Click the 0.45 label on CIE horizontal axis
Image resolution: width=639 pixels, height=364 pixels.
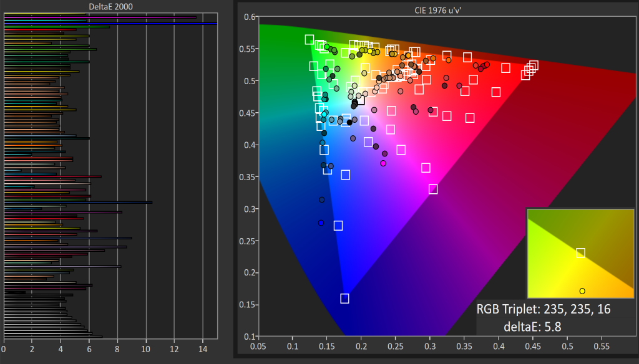click(x=533, y=347)
